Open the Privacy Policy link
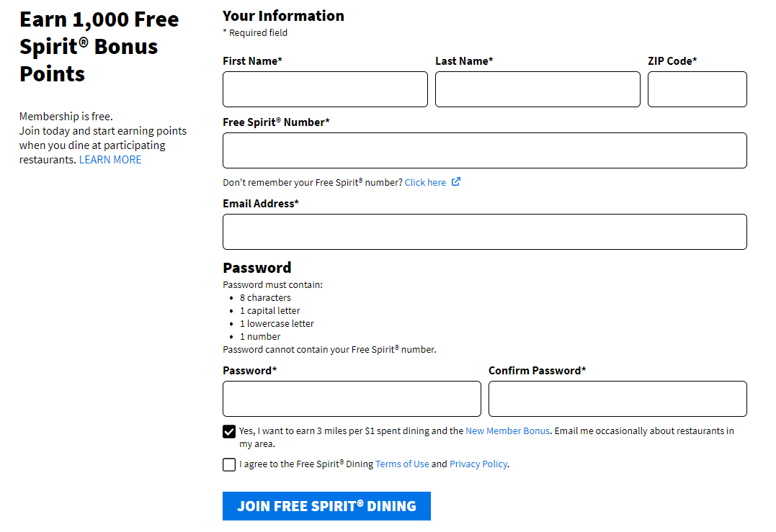Screen dimensions: 776x532 click(478, 464)
